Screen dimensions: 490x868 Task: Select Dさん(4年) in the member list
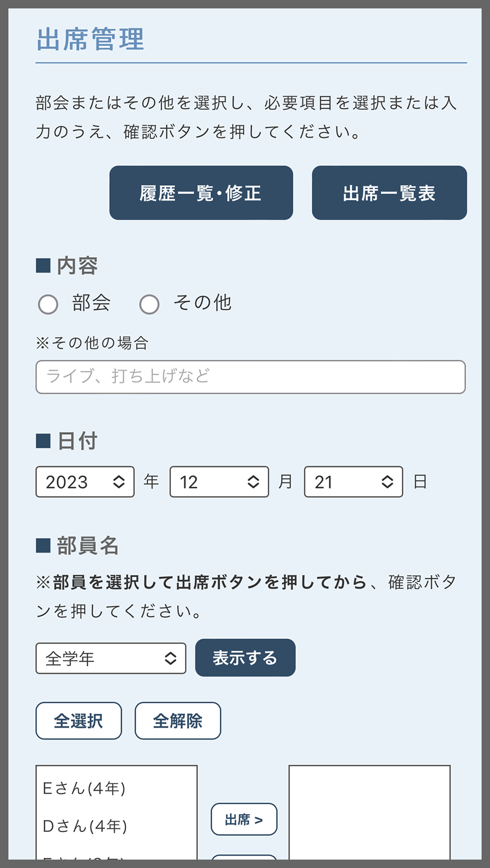[84, 826]
